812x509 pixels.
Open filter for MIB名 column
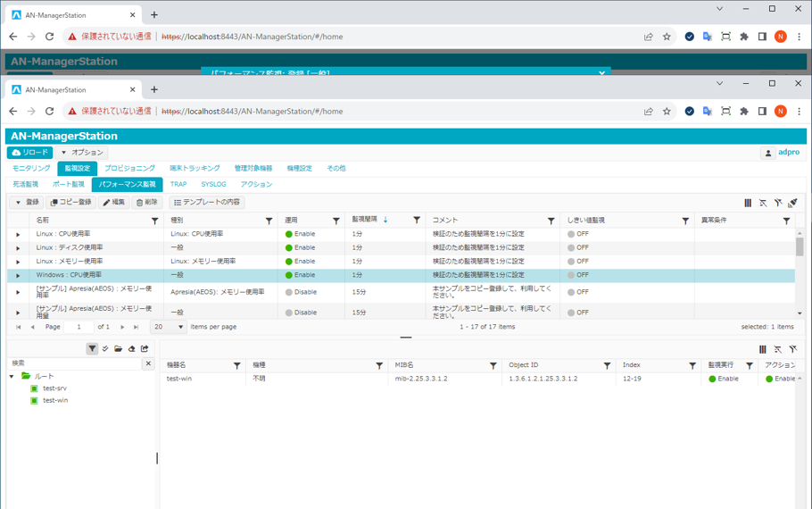493,366
